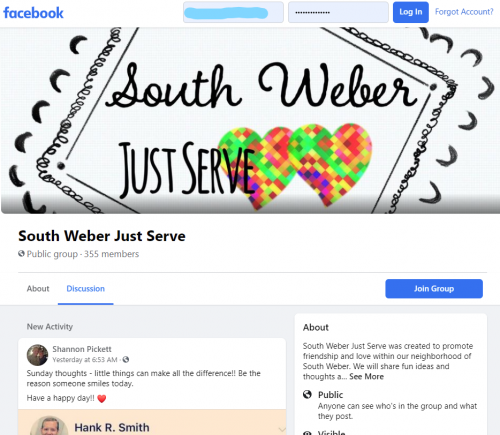Screen dimensions: 500x435
Task: Click the red heart emoji in post
Action: coord(102,398)
